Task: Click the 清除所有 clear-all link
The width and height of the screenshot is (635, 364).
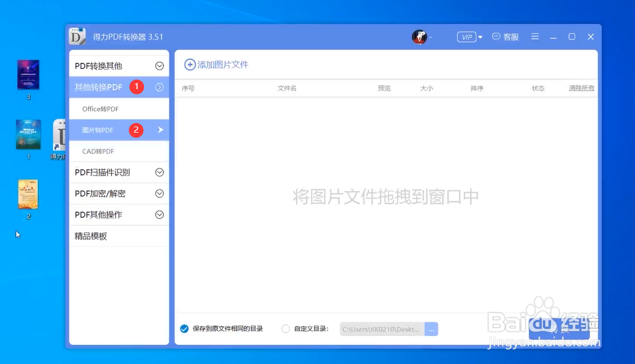Action: pyautogui.click(x=581, y=88)
